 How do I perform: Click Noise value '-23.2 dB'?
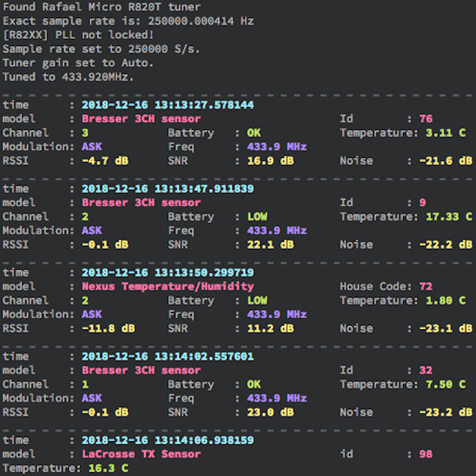coord(446,413)
